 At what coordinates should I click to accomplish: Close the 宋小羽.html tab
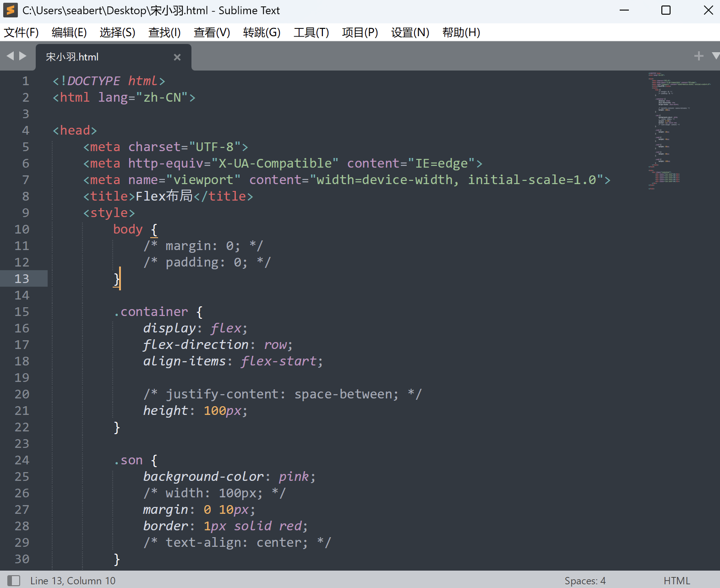point(177,57)
